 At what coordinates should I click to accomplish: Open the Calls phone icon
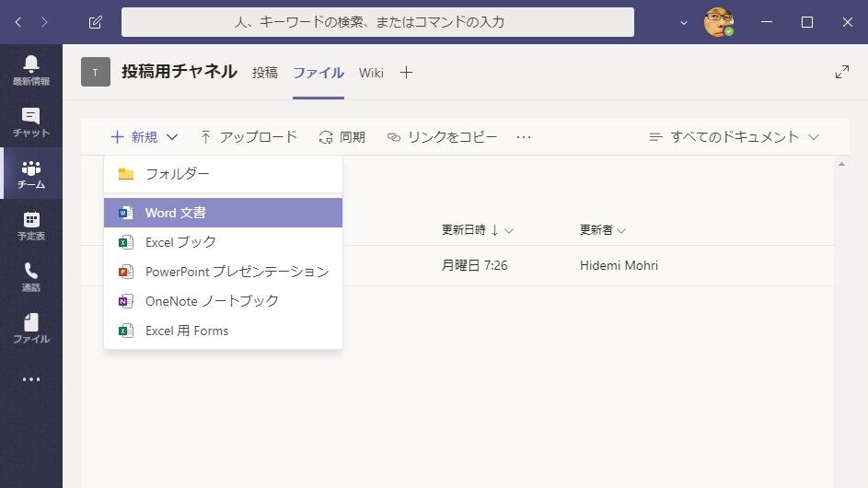[x=31, y=276]
